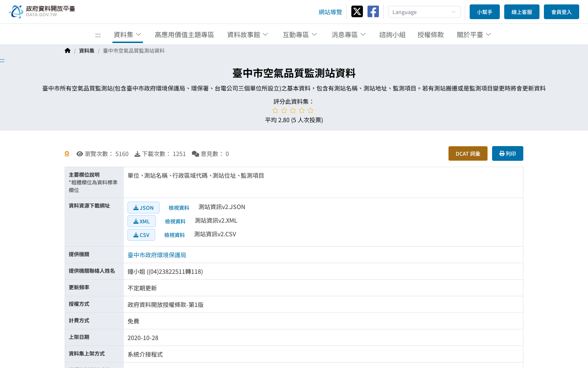The height and width of the screenshot is (368, 588).
Task: Click the 平均 2.80 rating summary
Action: [x=294, y=120]
